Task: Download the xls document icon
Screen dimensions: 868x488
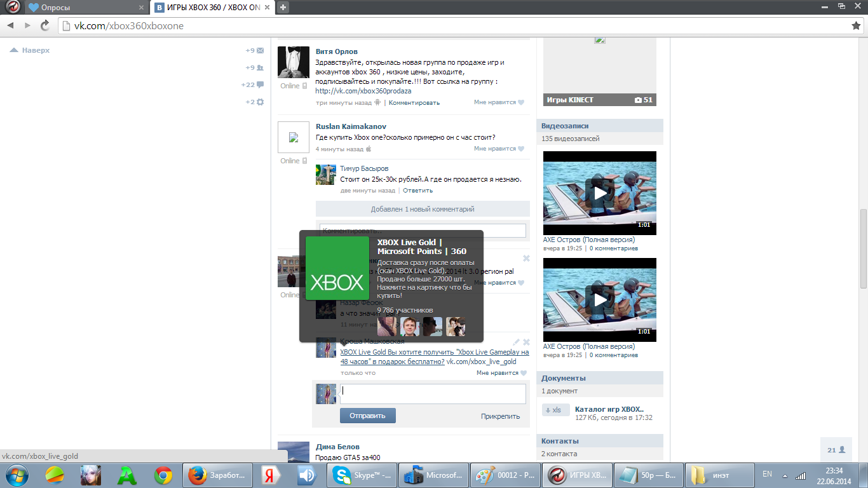Action: [555, 410]
